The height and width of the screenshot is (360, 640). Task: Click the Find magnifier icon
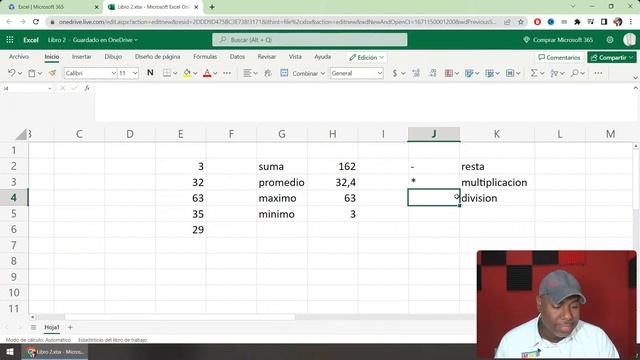tap(575, 73)
